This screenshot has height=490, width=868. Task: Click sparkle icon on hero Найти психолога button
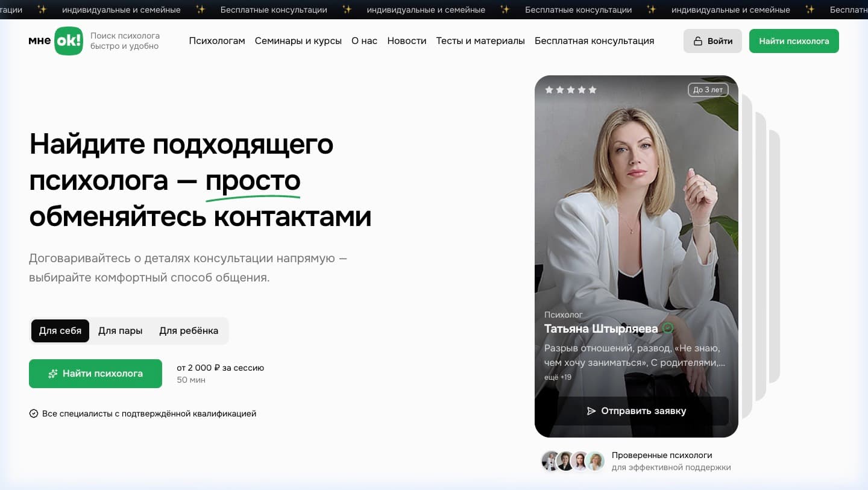click(53, 374)
